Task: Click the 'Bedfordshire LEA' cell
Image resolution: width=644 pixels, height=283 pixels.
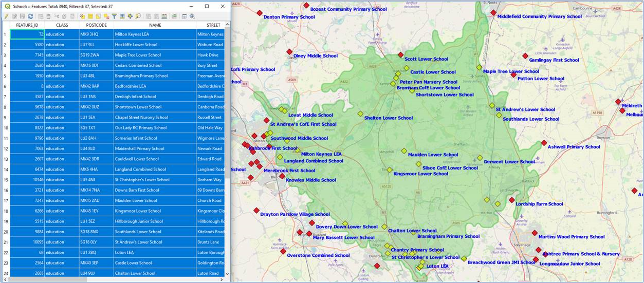Action: [x=155, y=86]
